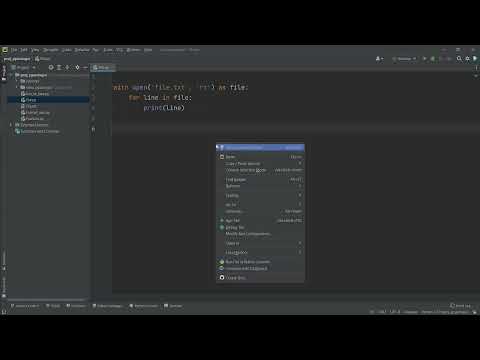Click the PyCharm logo icon in the title bar
The image size is (480, 360).
(5, 50)
